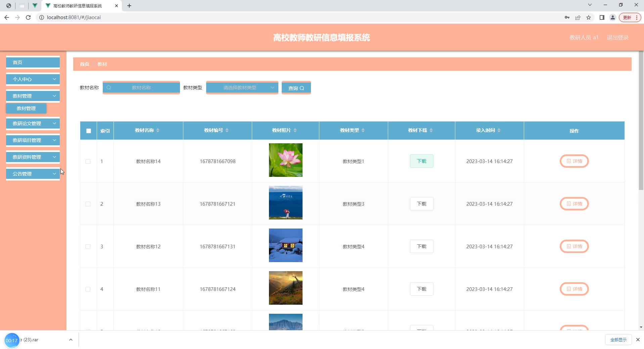Click the 查询 search button
Viewport: 644px width, 349px height.
(296, 88)
